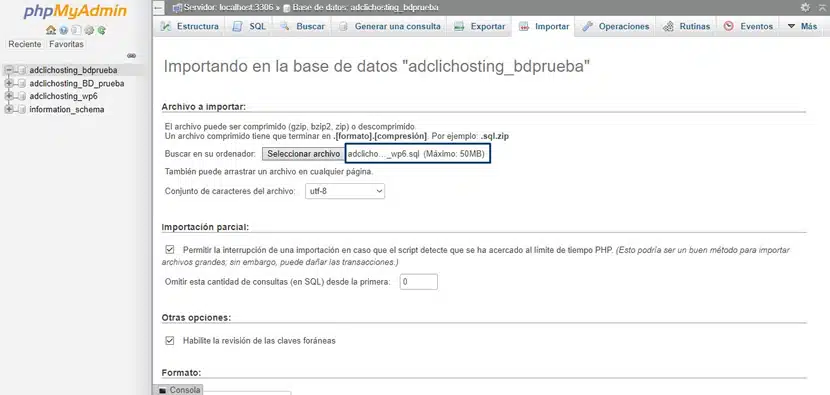Click the skip queries number input field
This screenshot has width=830, height=395.
[x=419, y=282]
